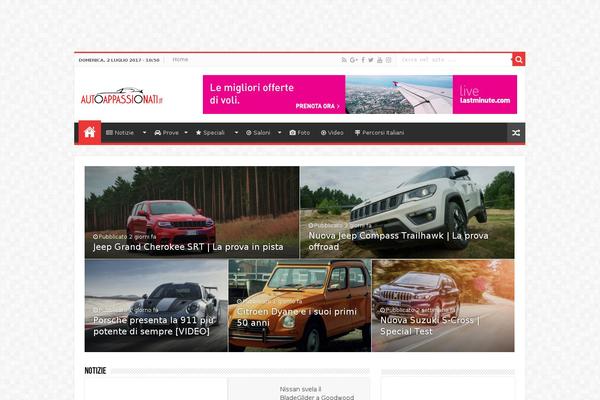Open the Facebook social icon

click(363, 60)
